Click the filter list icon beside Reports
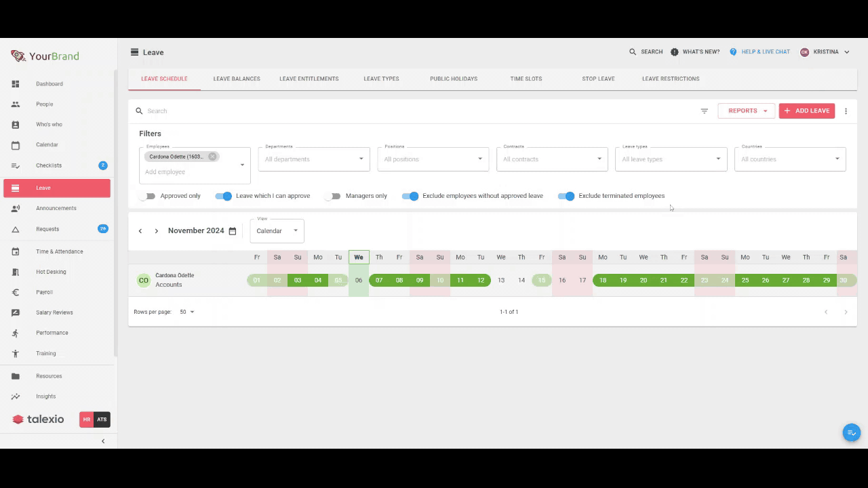This screenshot has height=488, width=868. [704, 111]
